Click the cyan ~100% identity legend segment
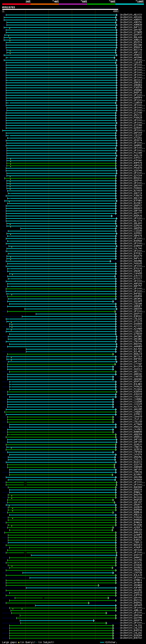 [x=130, y=4]
